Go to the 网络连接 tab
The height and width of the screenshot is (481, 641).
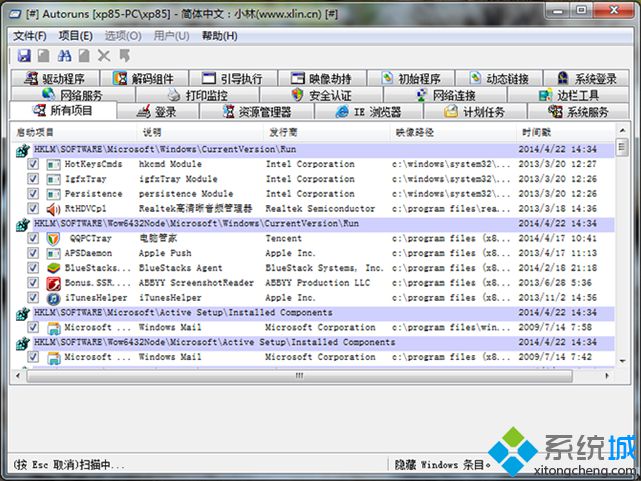445,95
